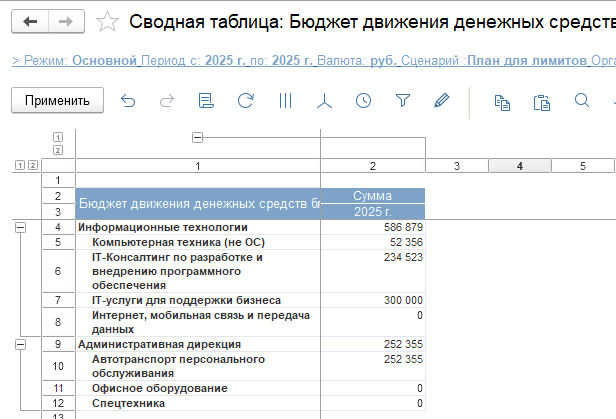The height and width of the screenshot is (419, 616).
Task: Collapse the Административная дирекция row group
Action: pos(20,344)
